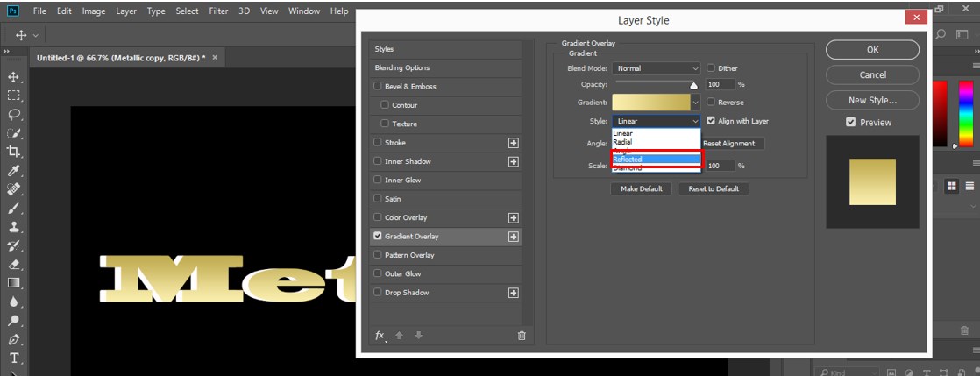Add another Drop Shadow with the plus icon
Viewport: 980px width, 376px height.
point(513,293)
